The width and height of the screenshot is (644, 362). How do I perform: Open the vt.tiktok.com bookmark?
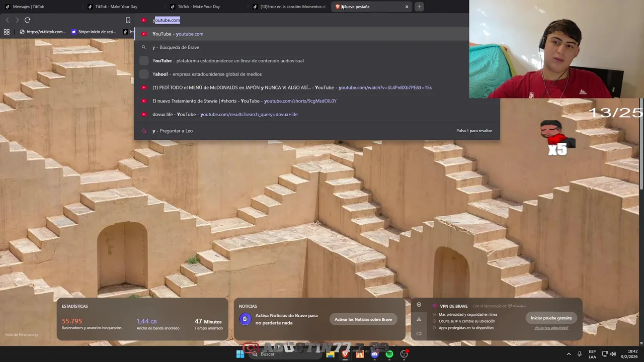(x=43, y=32)
